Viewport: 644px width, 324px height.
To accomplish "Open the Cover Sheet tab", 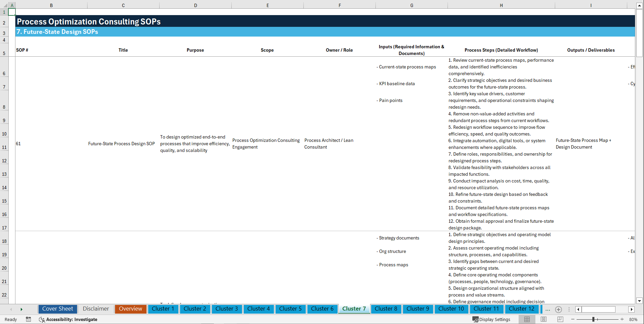I will pyautogui.click(x=58, y=309).
